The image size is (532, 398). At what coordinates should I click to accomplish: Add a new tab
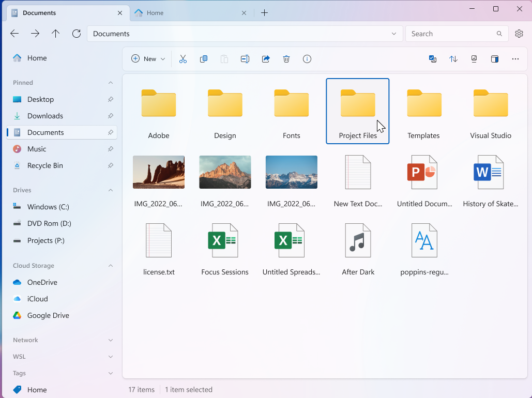coord(264,13)
